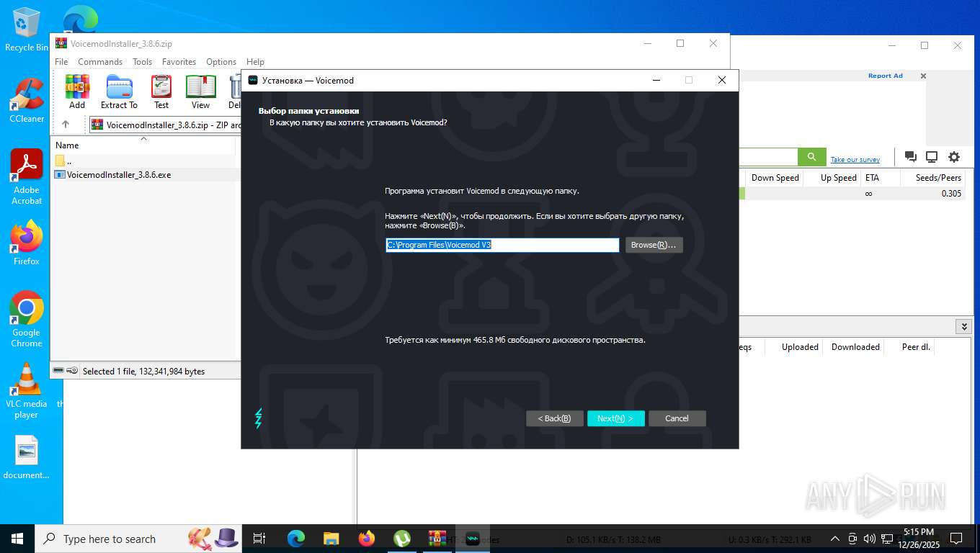The image size is (980, 553).
Task: Sort torrents by Up Speed column
Action: [x=833, y=178]
